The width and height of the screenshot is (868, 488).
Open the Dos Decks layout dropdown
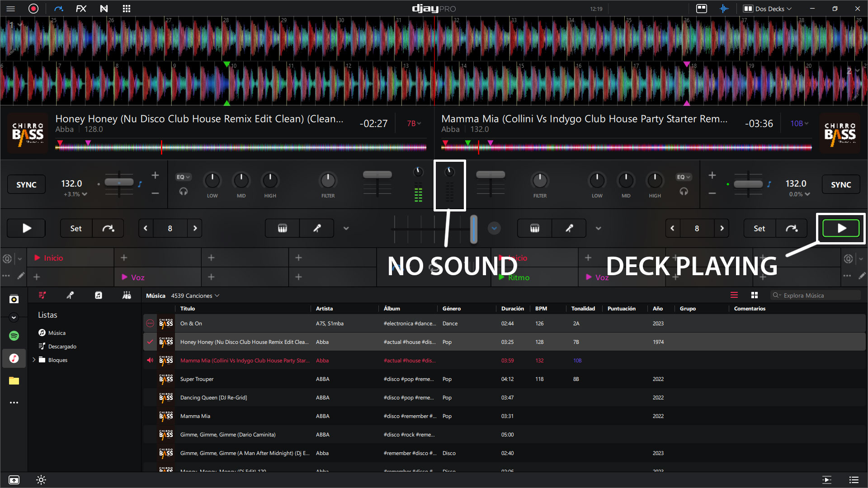point(769,9)
